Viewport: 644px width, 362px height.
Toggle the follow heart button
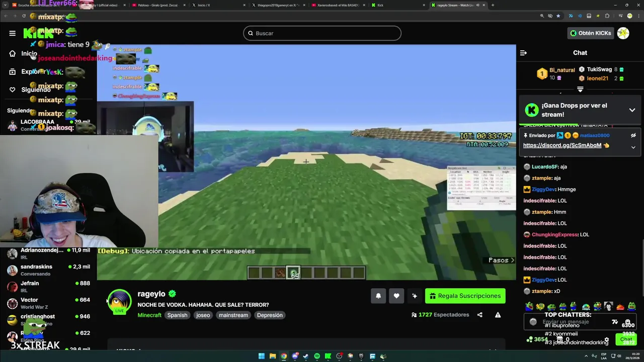(396, 296)
